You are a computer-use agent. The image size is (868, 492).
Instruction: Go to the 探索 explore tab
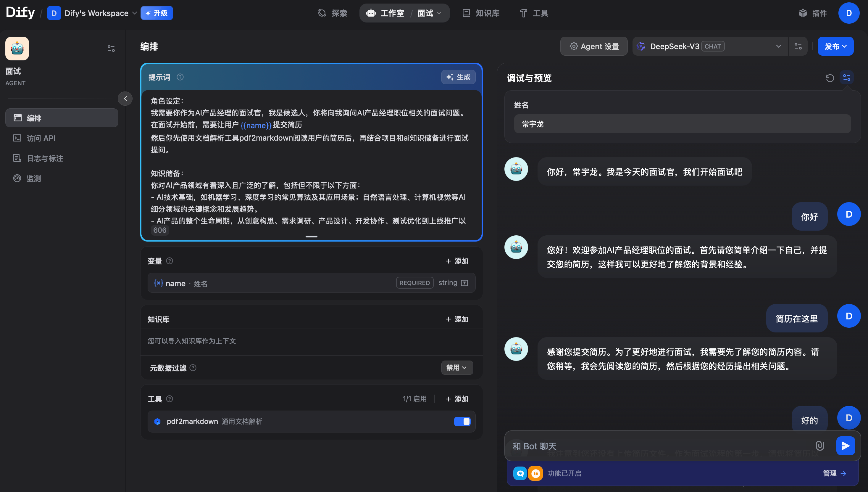[333, 13]
